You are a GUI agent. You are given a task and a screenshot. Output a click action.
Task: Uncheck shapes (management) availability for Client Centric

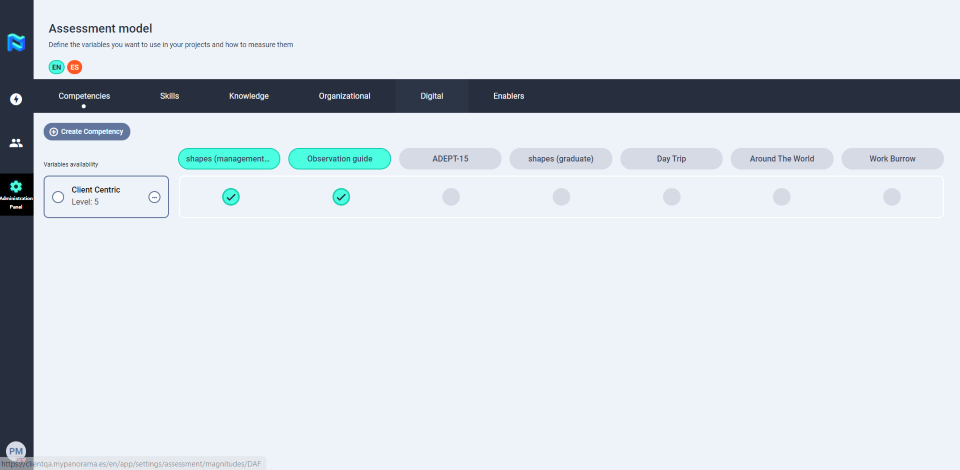coord(231,197)
